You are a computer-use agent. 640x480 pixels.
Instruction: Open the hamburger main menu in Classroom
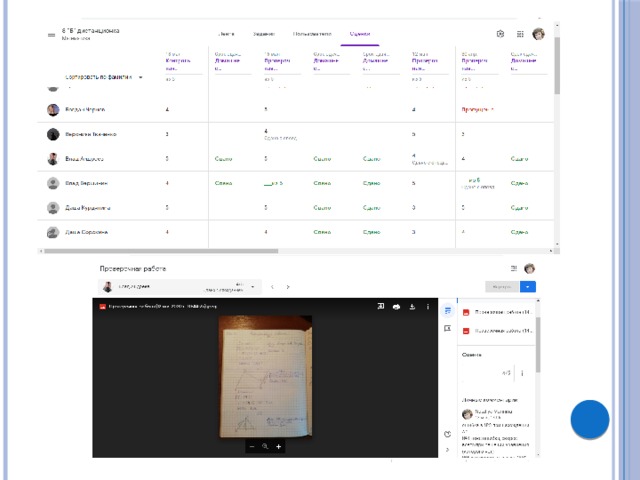point(51,35)
